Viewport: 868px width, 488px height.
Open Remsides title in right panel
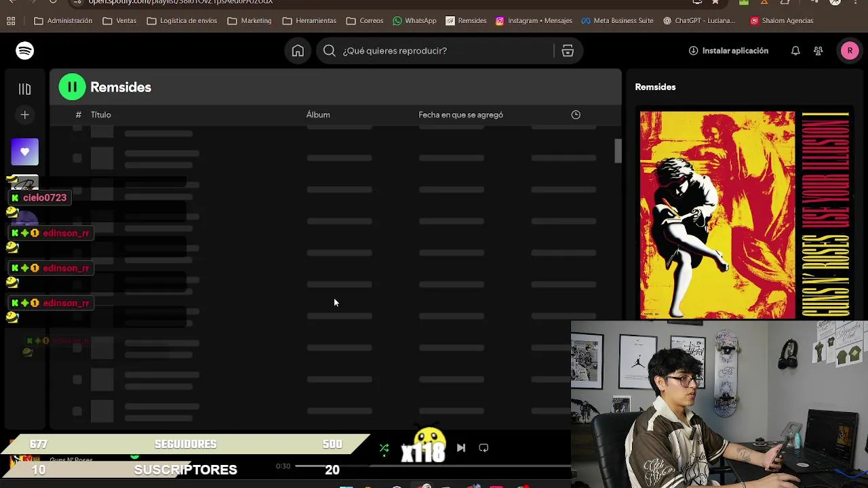pyautogui.click(x=655, y=87)
